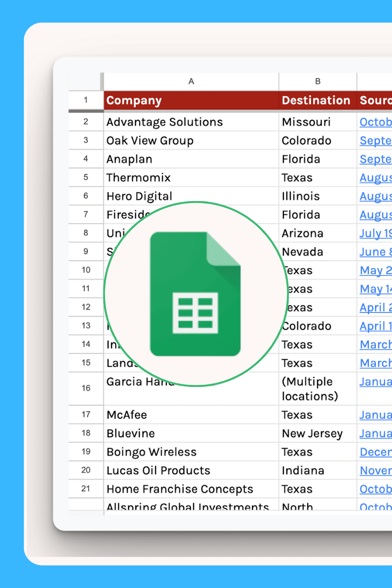Select row 2 number header

[x=86, y=122]
